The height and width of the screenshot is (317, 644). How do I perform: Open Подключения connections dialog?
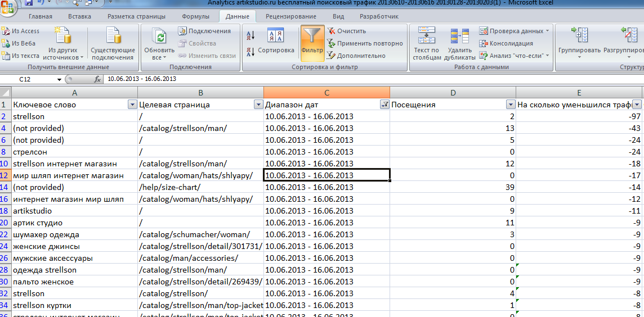(204, 31)
